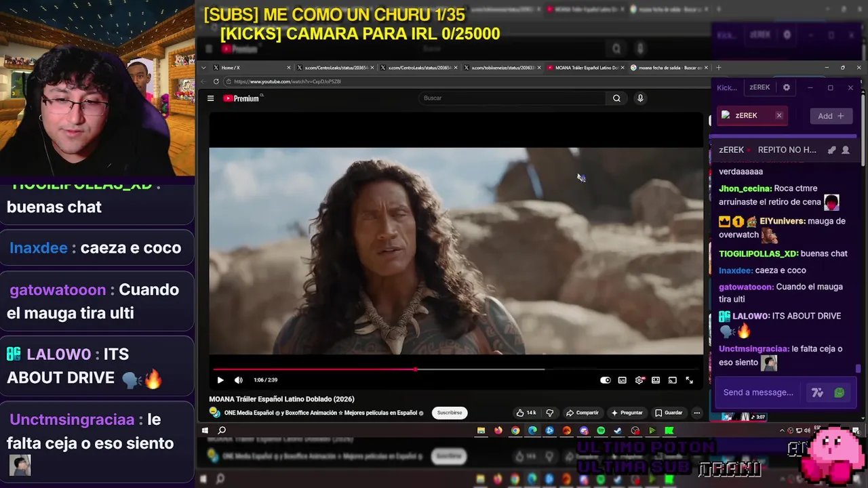Click the pin icon in zEREK header
Viewport: 868px width, 488px height.
coord(832,150)
